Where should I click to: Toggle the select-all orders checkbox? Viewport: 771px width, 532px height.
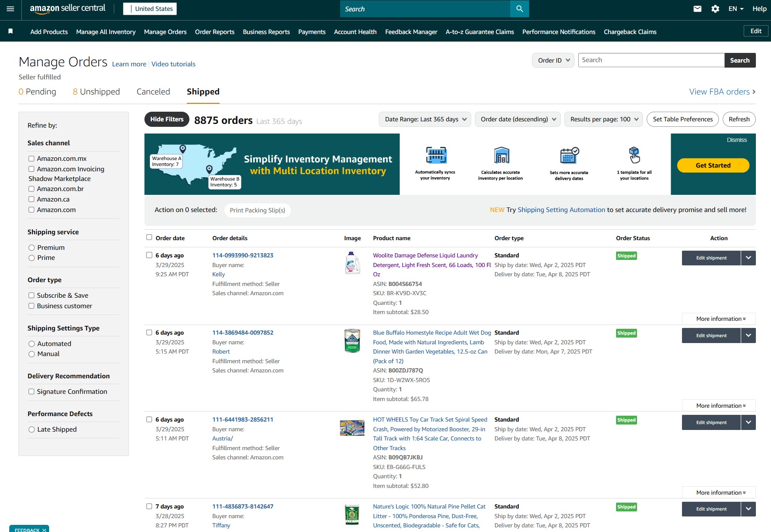(149, 237)
